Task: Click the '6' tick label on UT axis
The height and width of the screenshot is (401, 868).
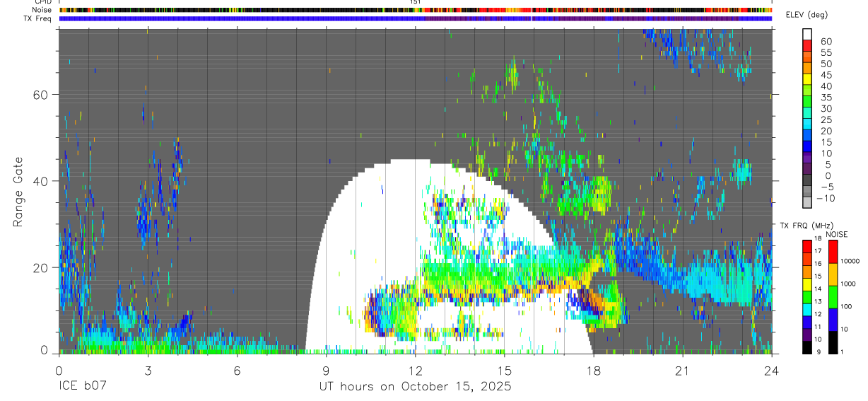Action: click(x=237, y=370)
